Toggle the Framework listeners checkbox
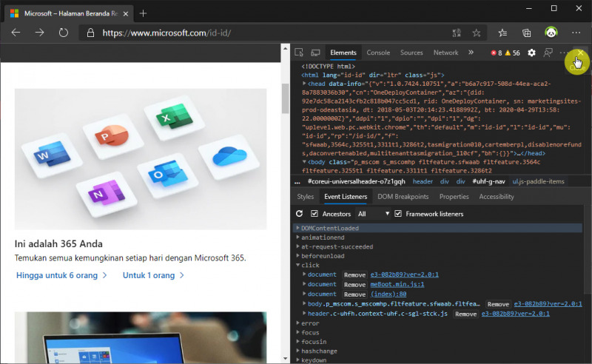The width and height of the screenshot is (592, 364). 398,214
